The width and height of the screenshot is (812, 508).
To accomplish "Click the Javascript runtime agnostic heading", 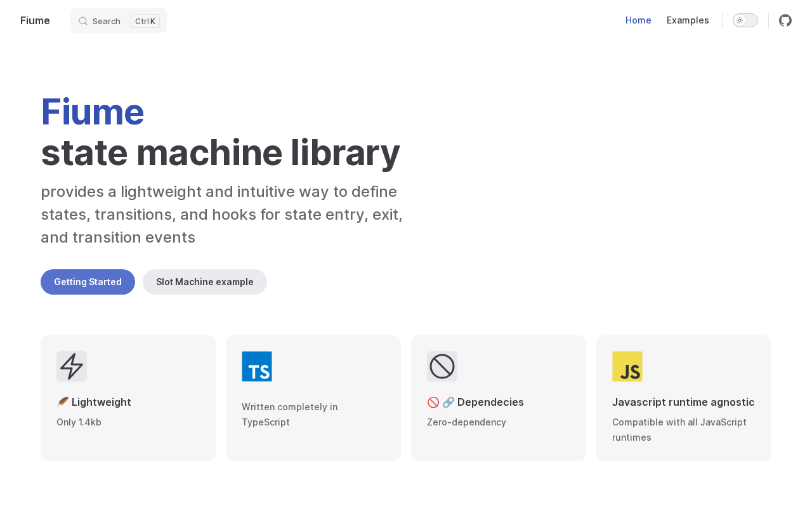I will tap(683, 402).
